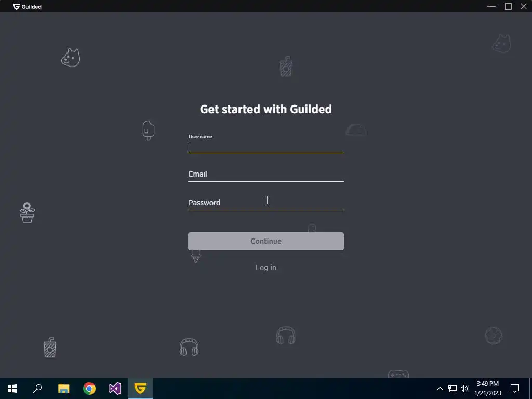Open the volume speaker tray icon
Viewport: 532px width, 399px height.
(x=464, y=389)
